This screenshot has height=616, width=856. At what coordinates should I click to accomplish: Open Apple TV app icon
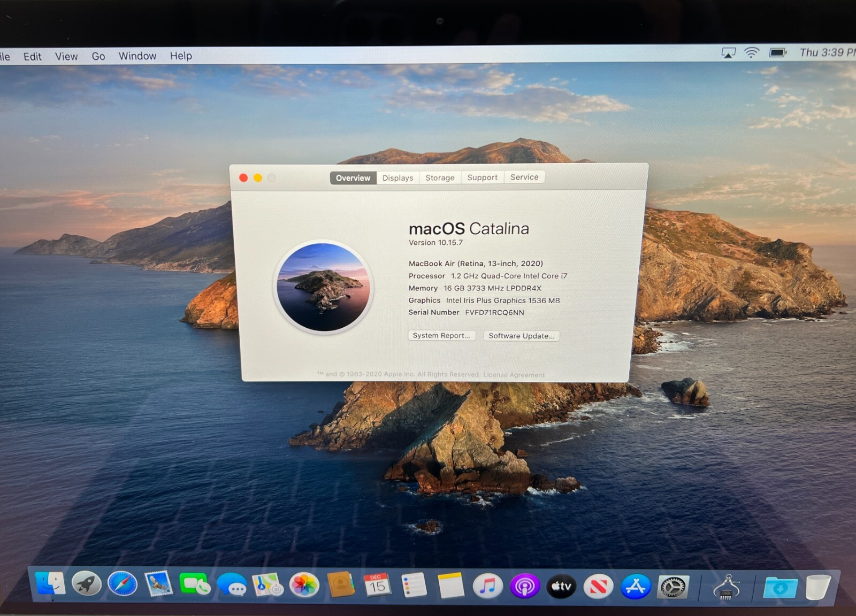pyautogui.click(x=561, y=587)
